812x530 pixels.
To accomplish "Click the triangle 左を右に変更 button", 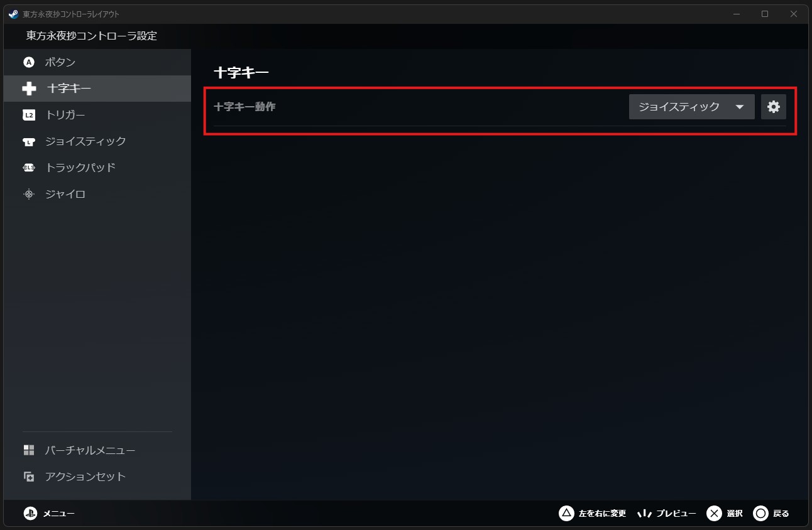I will coord(593,513).
